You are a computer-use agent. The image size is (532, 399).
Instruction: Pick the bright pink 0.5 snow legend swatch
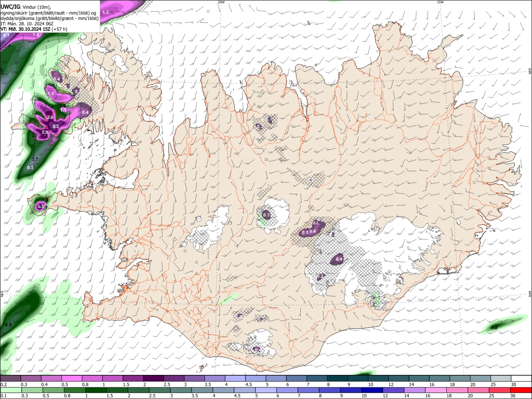71,379
